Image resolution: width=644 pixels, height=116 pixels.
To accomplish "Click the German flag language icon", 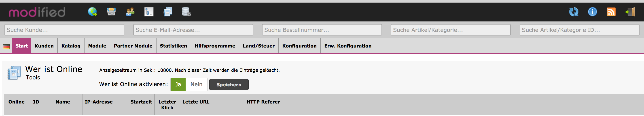I will pos(6,47).
